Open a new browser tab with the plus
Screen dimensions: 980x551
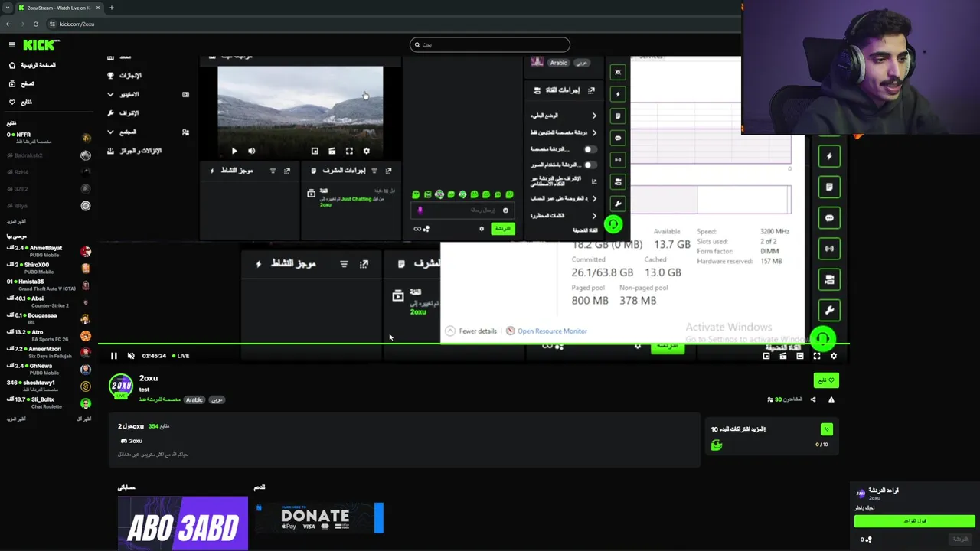tap(111, 8)
